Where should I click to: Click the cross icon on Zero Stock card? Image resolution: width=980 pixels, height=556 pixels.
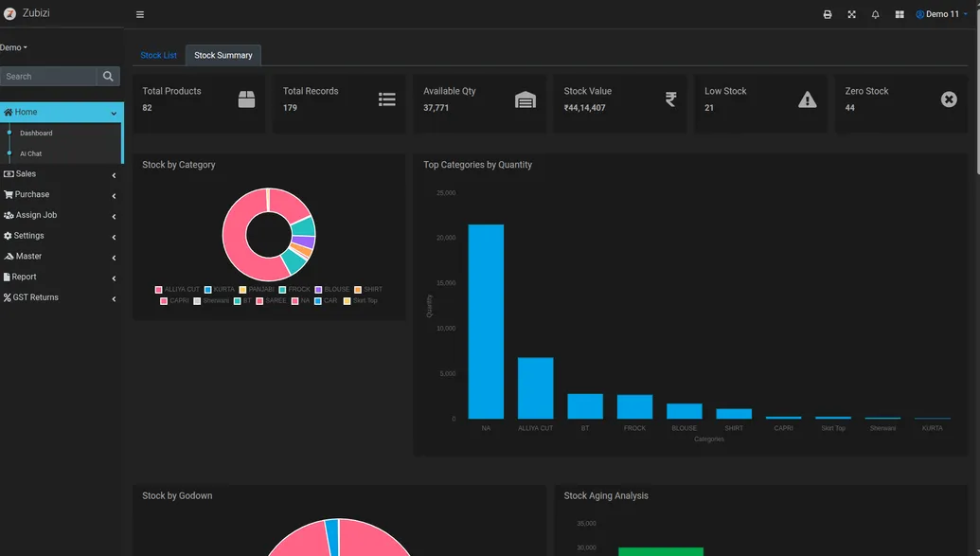(x=948, y=99)
